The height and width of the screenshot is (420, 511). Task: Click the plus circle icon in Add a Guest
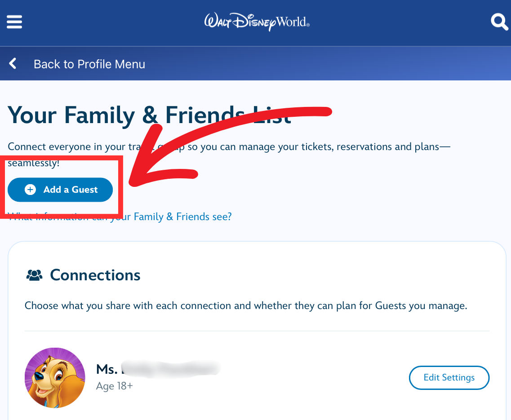[x=30, y=190]
